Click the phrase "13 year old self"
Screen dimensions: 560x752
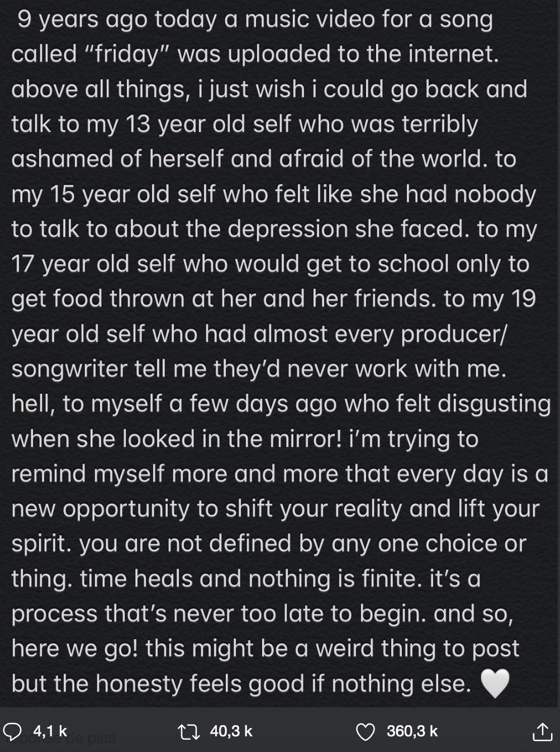point(209,125)
